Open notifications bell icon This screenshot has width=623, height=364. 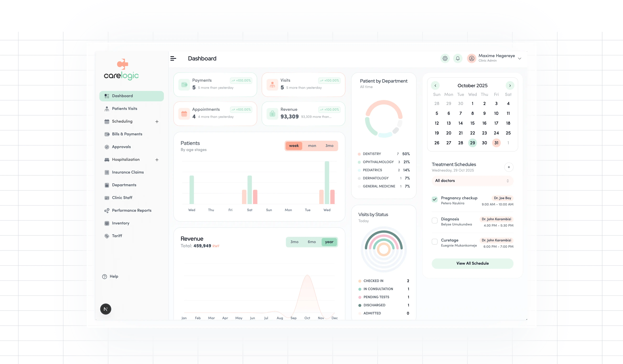tap(458, 58)
